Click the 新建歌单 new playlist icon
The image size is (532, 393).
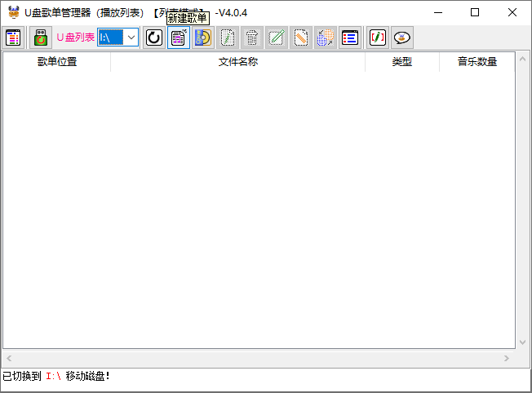tap(179, 38)
